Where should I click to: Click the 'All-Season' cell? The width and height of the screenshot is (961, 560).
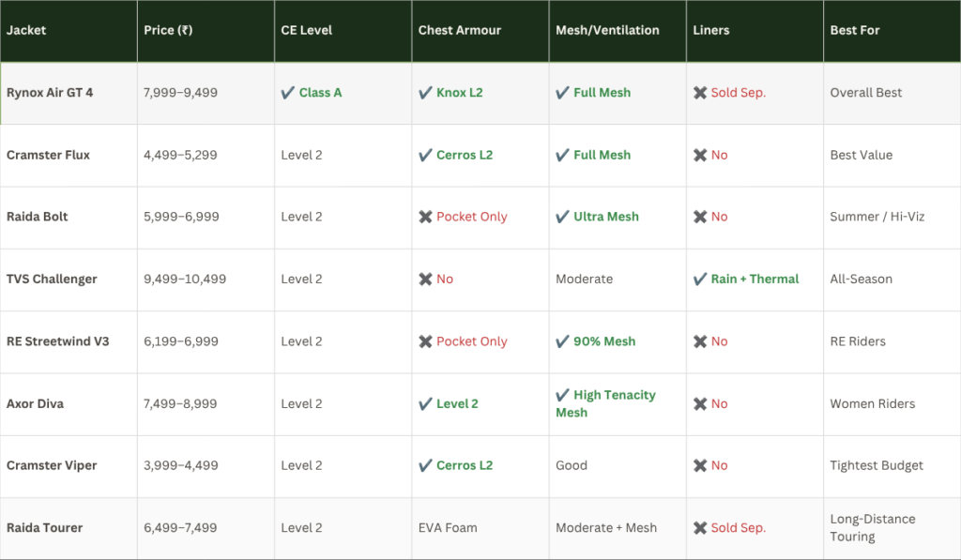click(x=862, y=279)
